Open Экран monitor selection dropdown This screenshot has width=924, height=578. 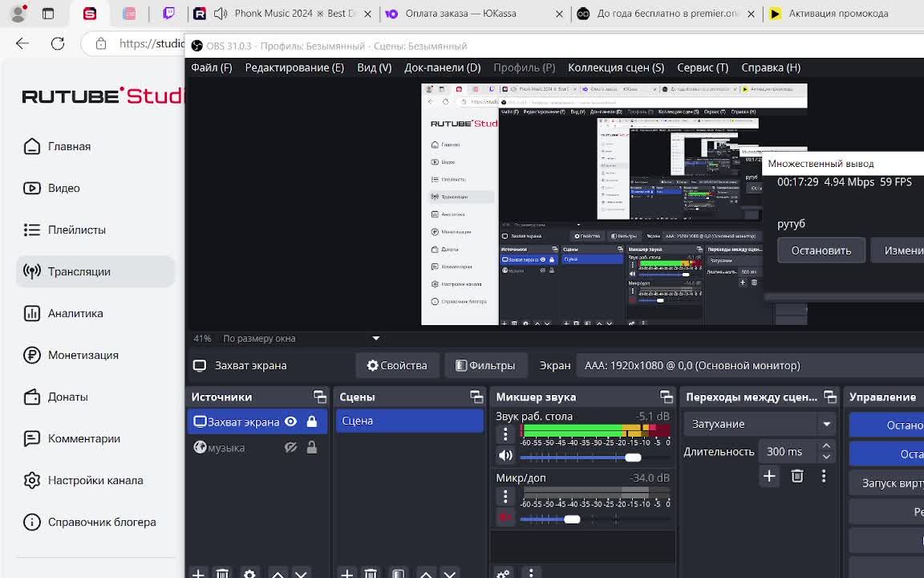750,366
